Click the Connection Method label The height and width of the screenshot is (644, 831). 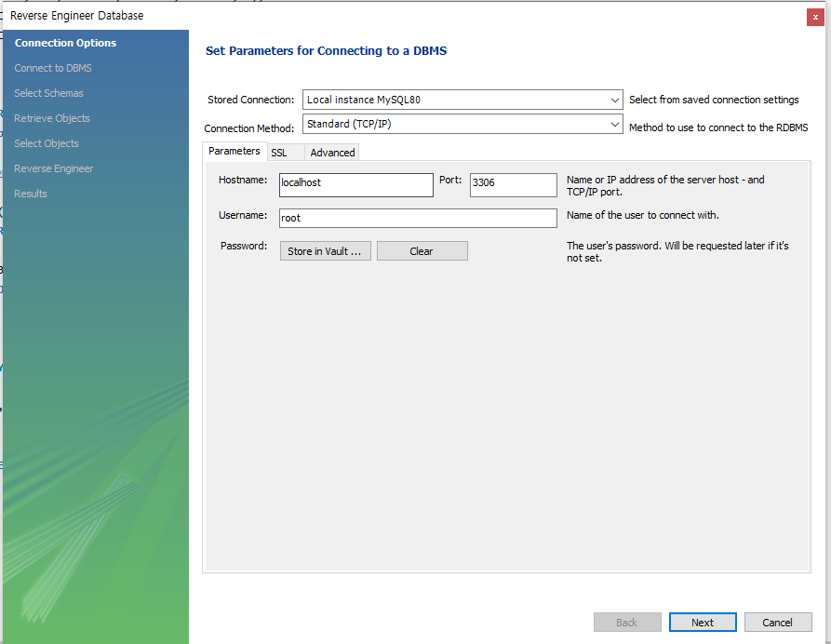point(249,128)
